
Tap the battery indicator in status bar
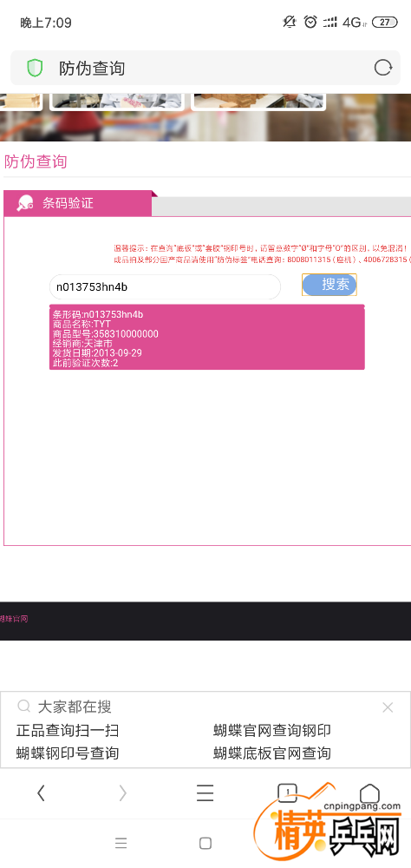[x=384, y=23]
